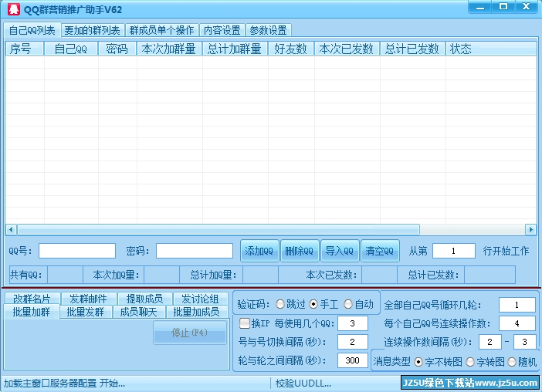Image resolution: width=542 pixels, height=392 pixels.
Task: Click the 好友数 column header
Action: pyautogui.click(x=291, y=49)
